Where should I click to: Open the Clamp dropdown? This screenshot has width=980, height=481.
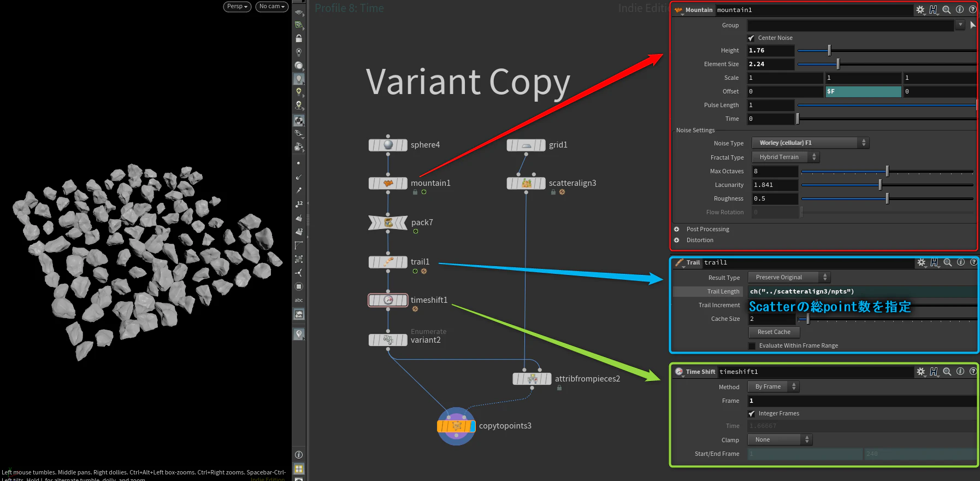click(780, 440)
